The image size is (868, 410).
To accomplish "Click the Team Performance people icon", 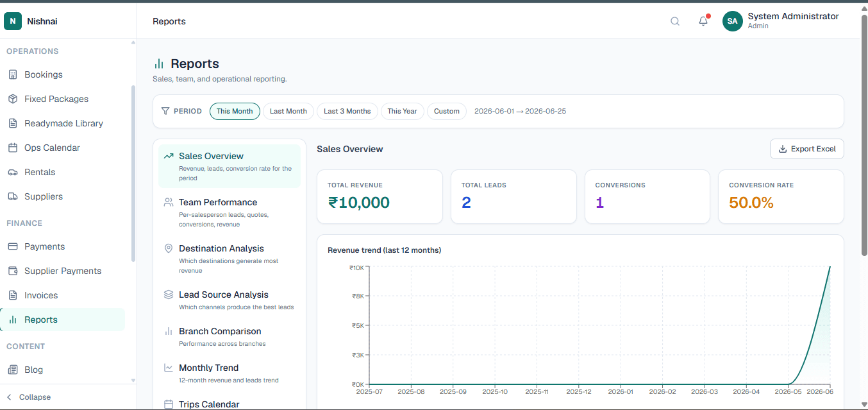I will point(169,202).
